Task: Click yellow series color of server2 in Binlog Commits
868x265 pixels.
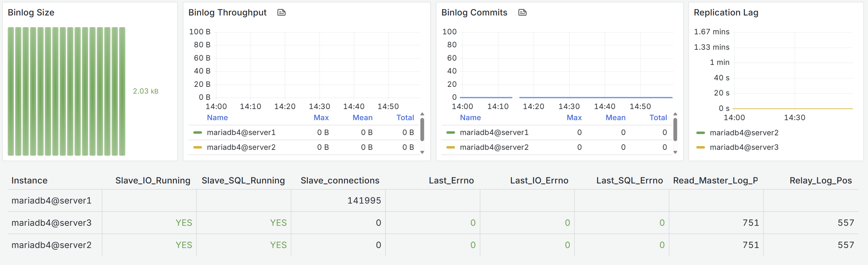Action: coord(451,147)
